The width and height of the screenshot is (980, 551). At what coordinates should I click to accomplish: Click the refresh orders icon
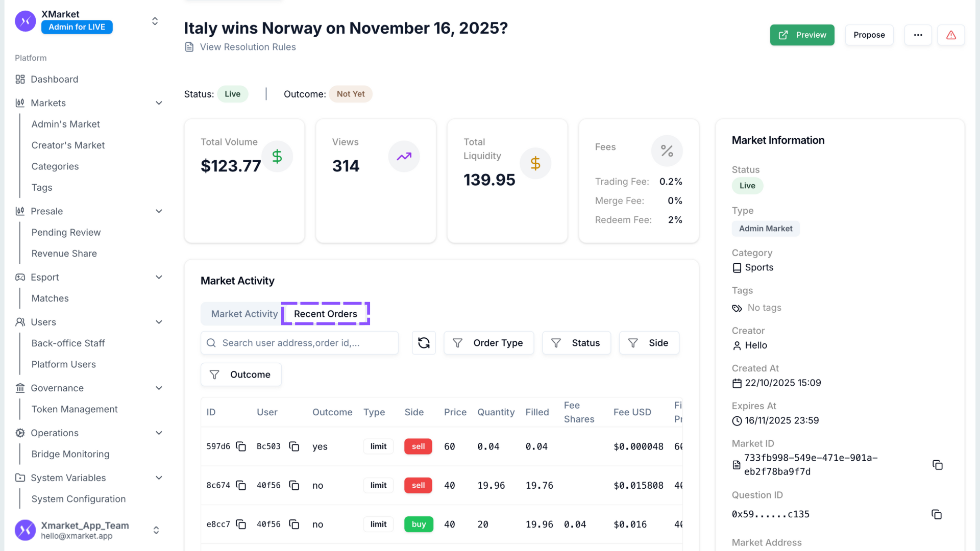(424, 343)
